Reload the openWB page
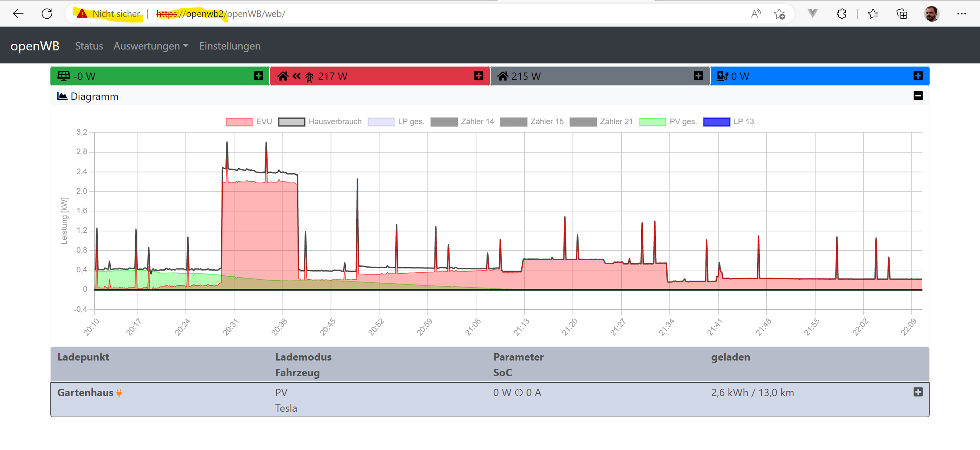 (47, 14)
